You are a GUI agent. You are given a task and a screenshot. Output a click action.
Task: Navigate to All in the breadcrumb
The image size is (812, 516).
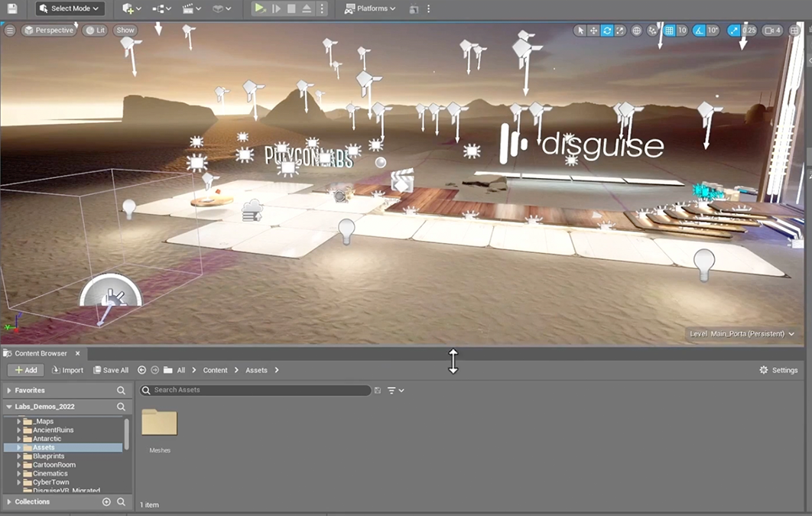pyautogui.click(x=180, y=370)
